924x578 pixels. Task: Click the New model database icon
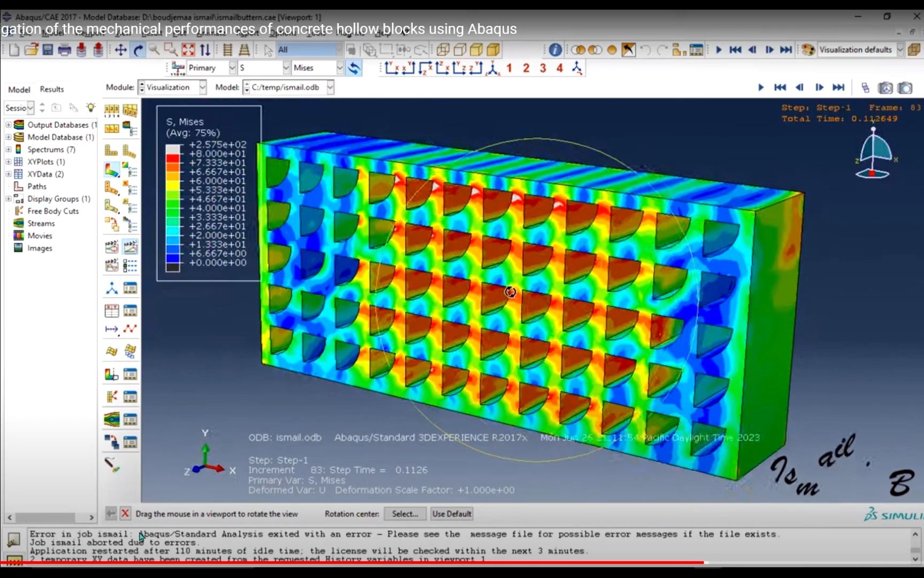point(14,50)
